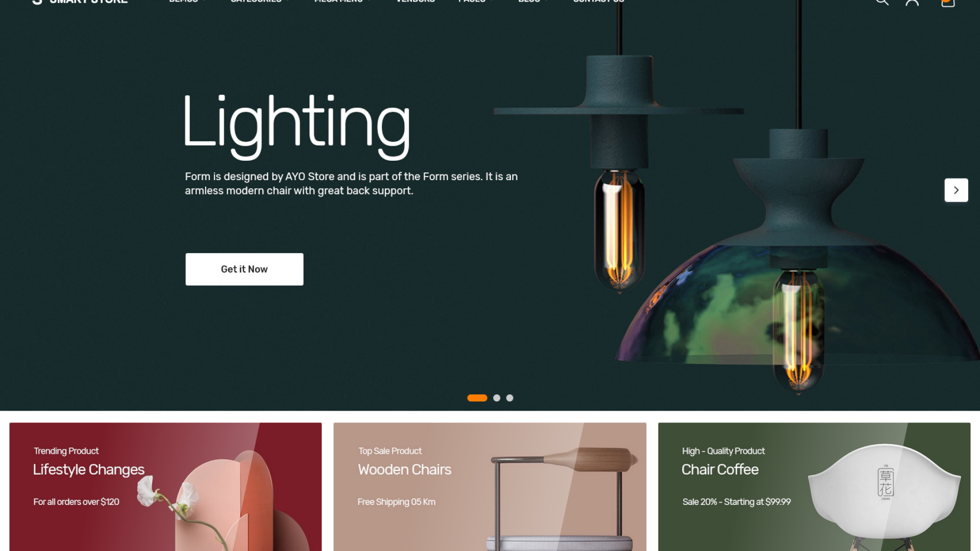The image size is (980, 551).
Task: Open the Lifestyle Changes promo banner
Action: pyautogui.click(x=165, y=487)
